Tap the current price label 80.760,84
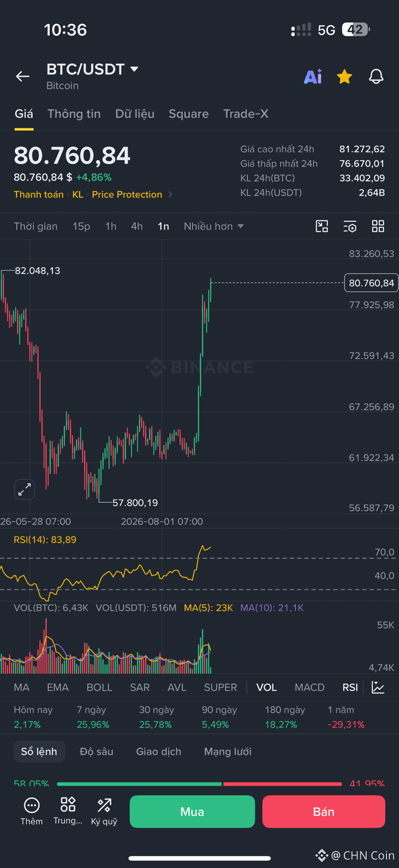The height and width of the screenshot is (868, 399). [x=372, y=283]
